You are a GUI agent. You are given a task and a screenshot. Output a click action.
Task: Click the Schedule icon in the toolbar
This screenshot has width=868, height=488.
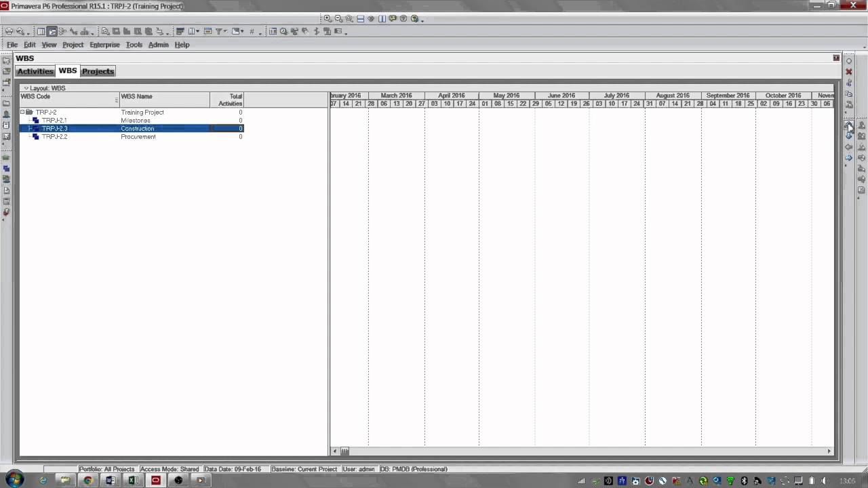[x=283, y=31]
